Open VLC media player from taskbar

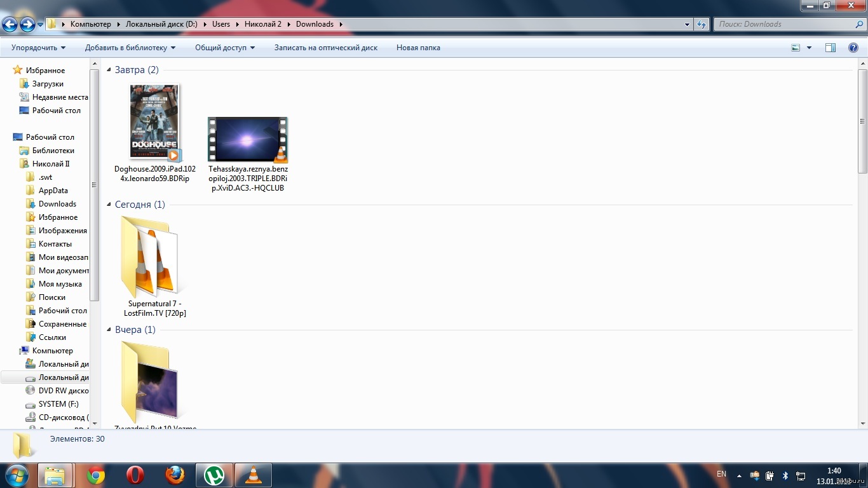coord(254,475)
